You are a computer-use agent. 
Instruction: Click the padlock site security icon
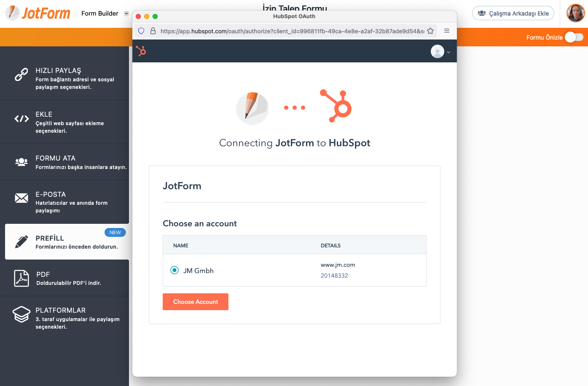tap(153, 31)
